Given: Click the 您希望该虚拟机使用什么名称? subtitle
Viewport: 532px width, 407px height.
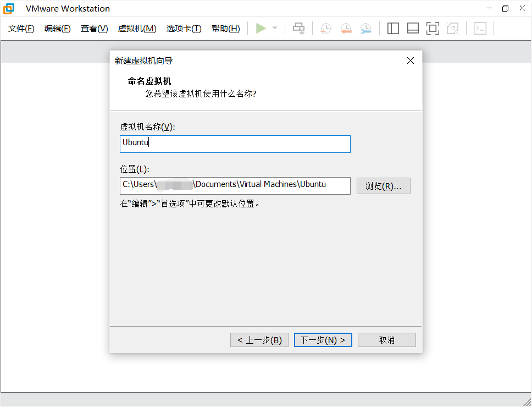Looking at the screenshot, I should coord(201,94).
